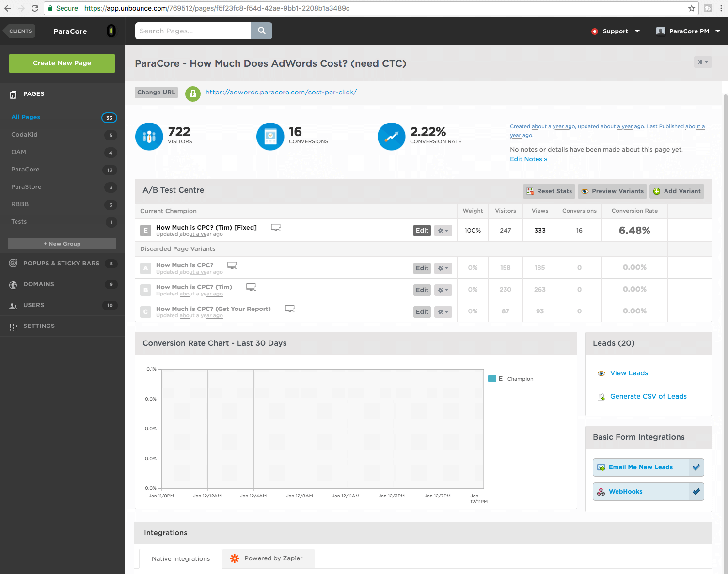Click Add Variant button
Viewport: 728px width, 574px height.
[677, 191]
